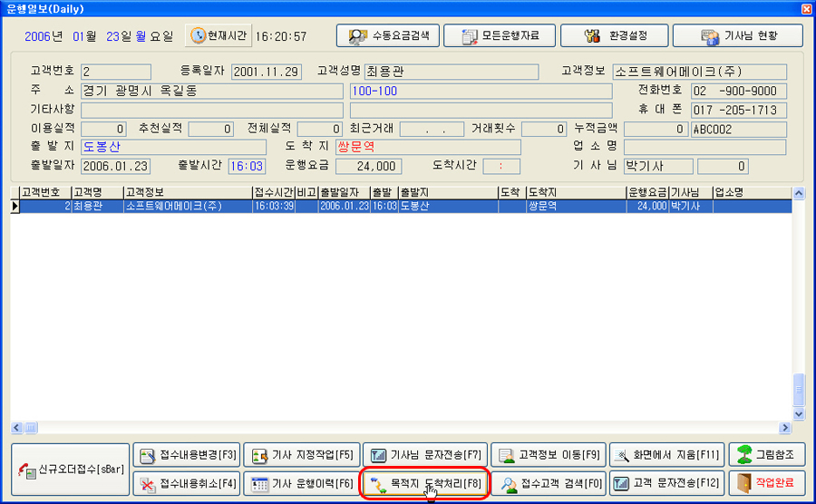Click the vertical scrollbar thumb

coord(799,390)
